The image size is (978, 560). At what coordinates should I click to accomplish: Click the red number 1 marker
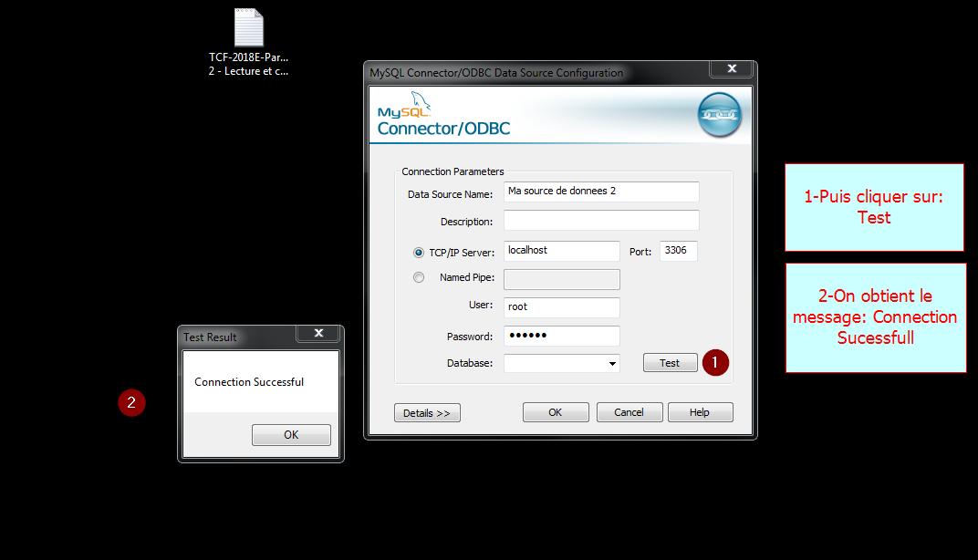(x=715, y=362)
